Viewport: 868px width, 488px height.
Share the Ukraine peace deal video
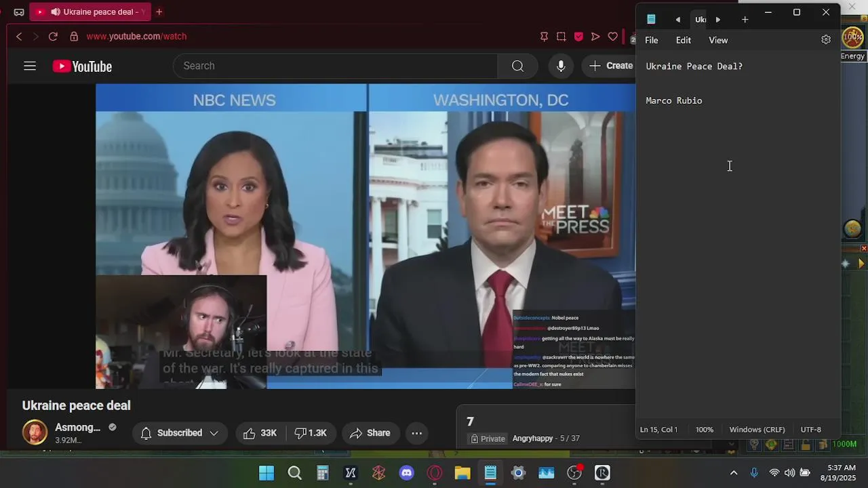coord(370,433)
